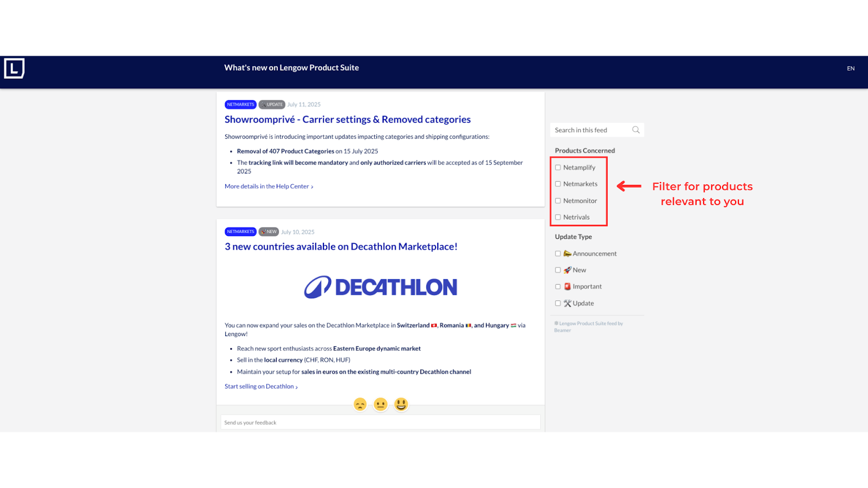
Task: Click the search magnifier icon
Action: point(636,130)
